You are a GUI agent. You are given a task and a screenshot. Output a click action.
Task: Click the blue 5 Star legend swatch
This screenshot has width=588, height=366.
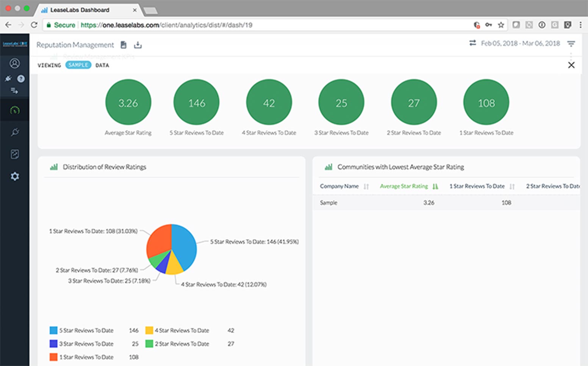coord(53,330)
